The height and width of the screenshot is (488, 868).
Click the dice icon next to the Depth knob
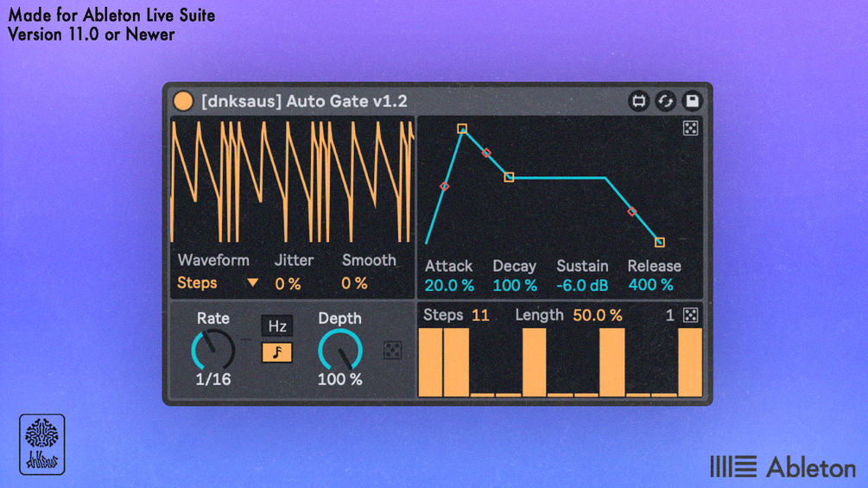pyautogui.click(x=392, y=350)
